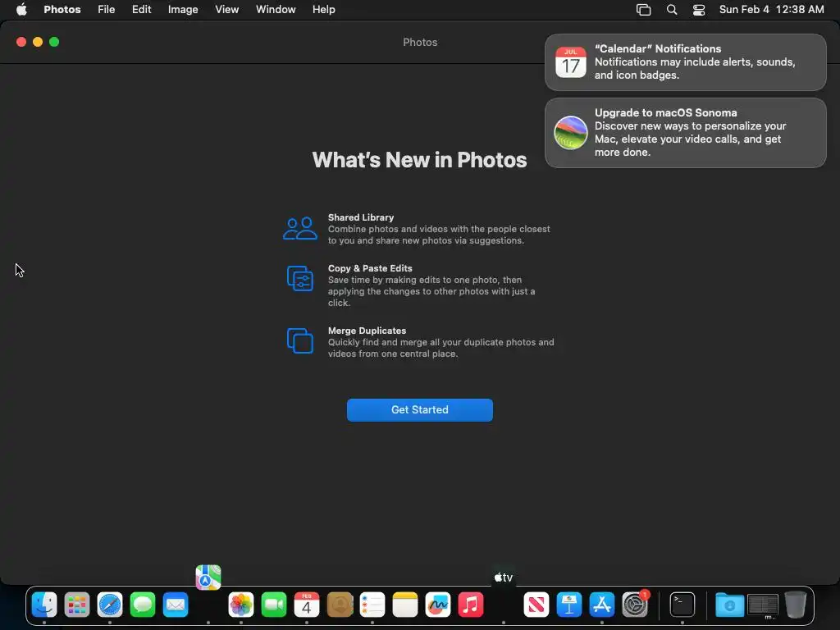Open the View menu

tap(226, 10)
